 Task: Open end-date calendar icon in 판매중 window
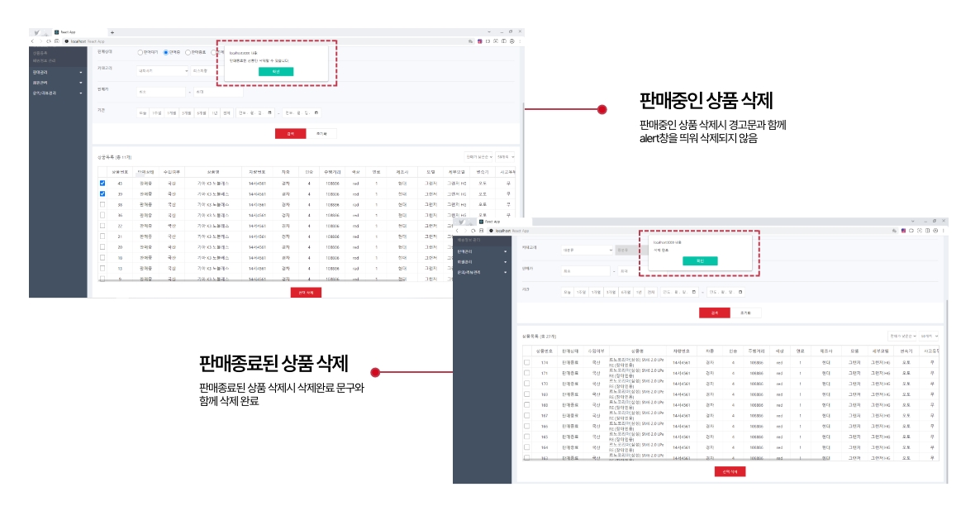coord(316,112)
